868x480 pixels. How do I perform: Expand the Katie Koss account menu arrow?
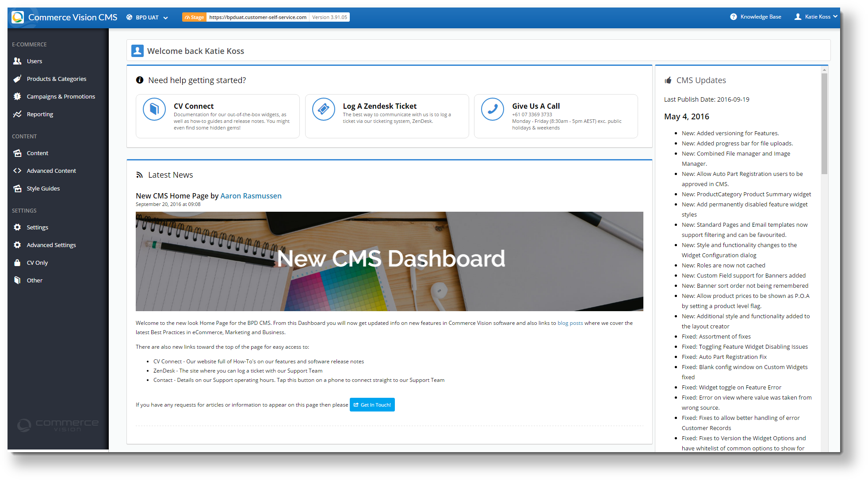(x=835, y=17)
